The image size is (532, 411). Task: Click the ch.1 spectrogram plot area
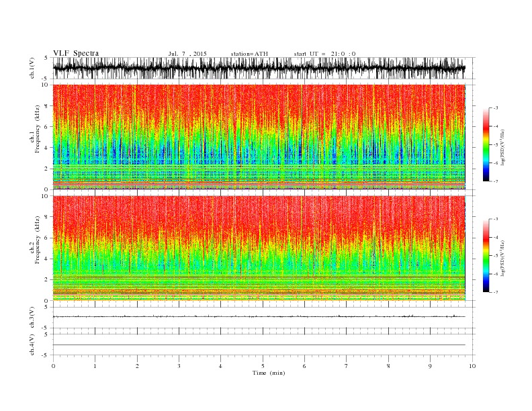pos(259,137)
